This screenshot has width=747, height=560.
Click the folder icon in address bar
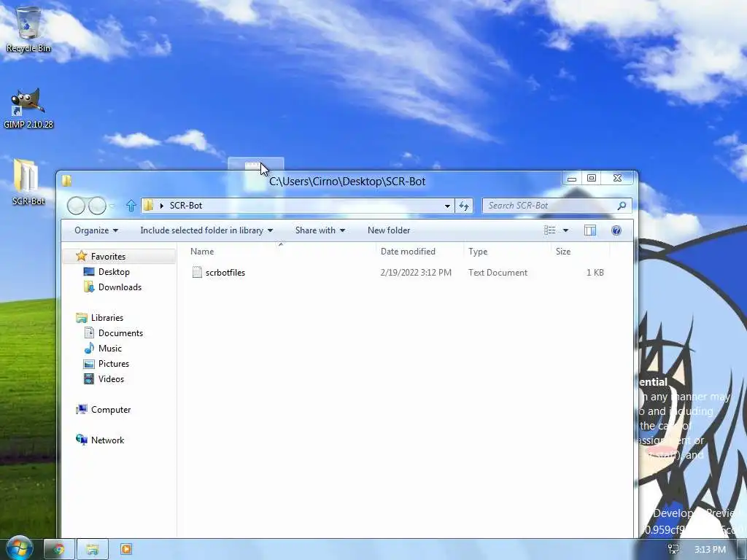pos(149,206)
